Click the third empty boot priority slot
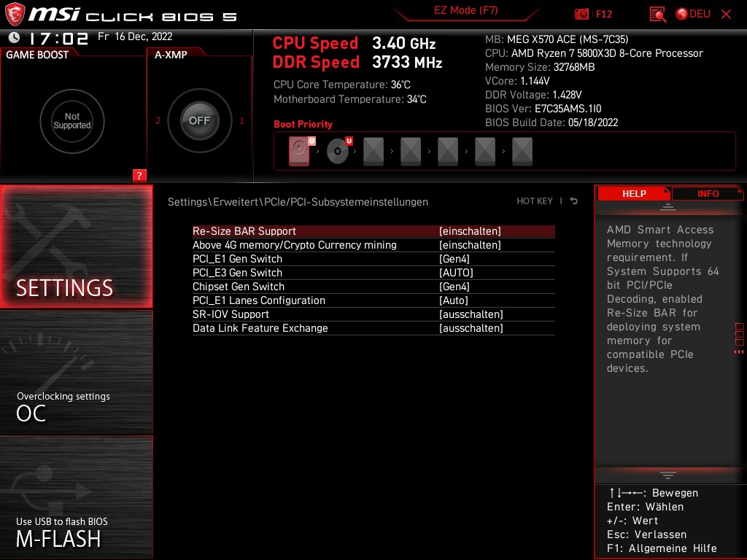 [373, 152]
